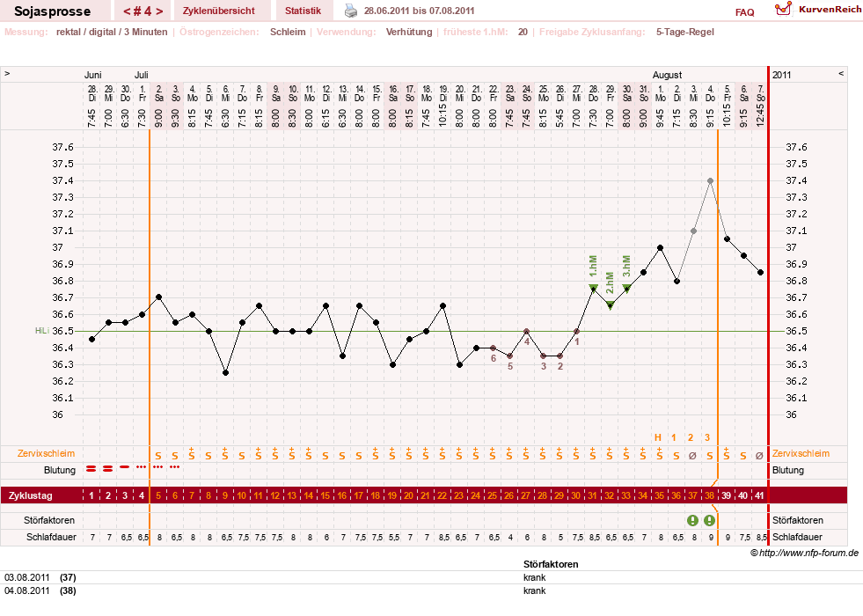Click the printer icon

click(x=351, y=11)
